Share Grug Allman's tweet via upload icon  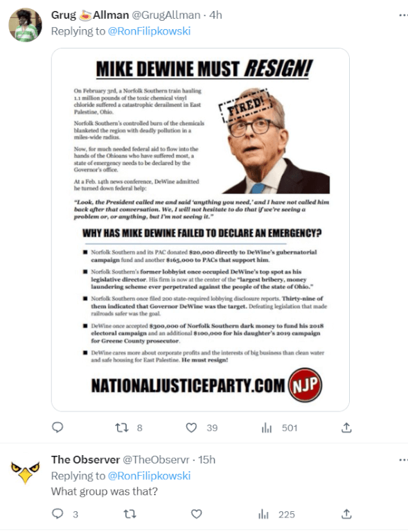coord(346,427)
